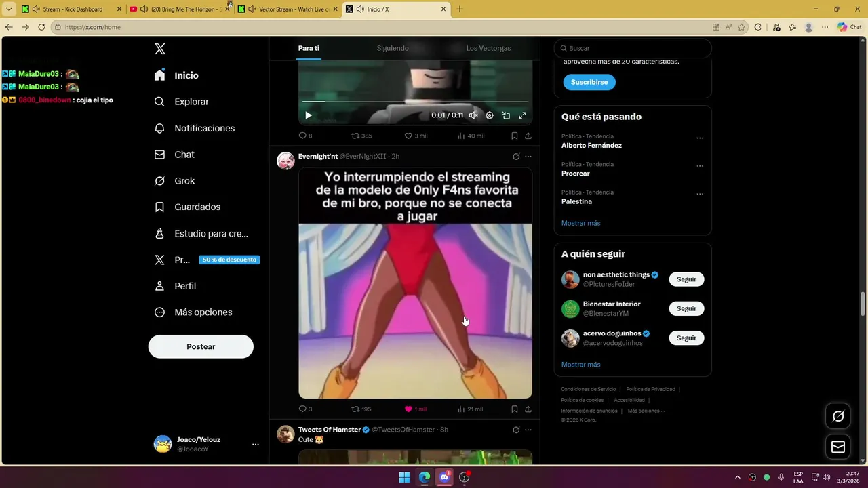This screenshot has width=868, height=488.
Task: Open account menu dots next to Joaco/Yelouz
Action: pyautogui.click(x=255, y=445)
